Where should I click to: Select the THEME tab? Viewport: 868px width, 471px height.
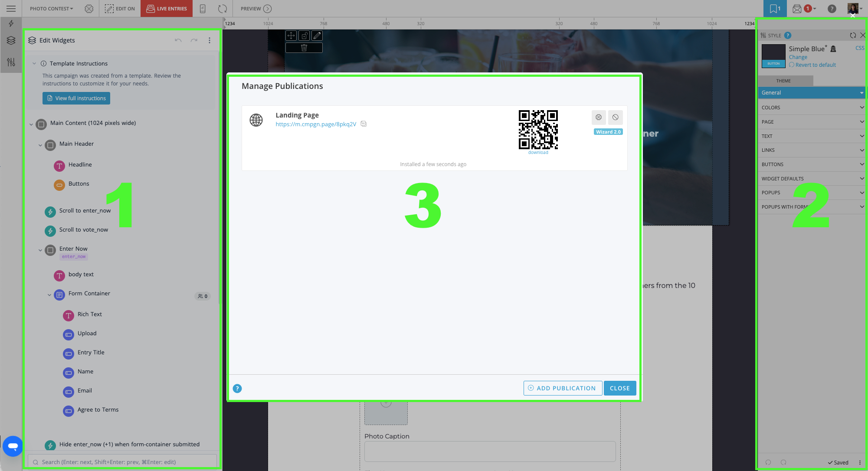[x=783, y=81]
